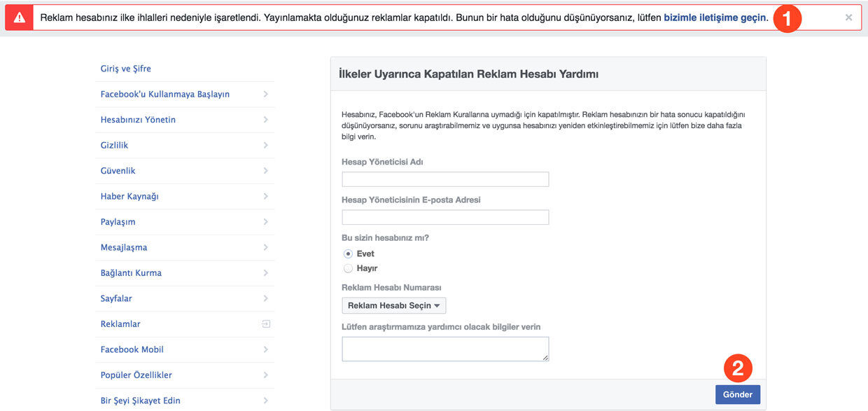This screenshot has width=868, height=411.
Task: Select the Evet radio button
Action: pos(348,253)
